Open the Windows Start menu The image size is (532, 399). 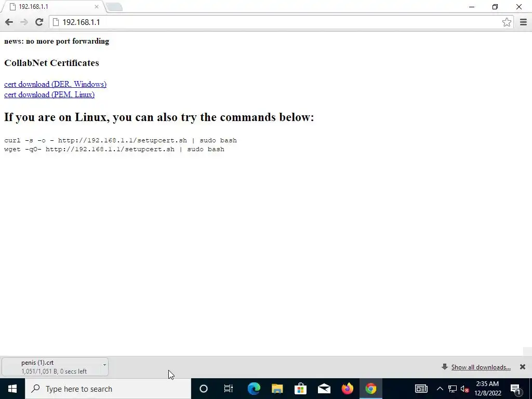click(x=12, y=389)
